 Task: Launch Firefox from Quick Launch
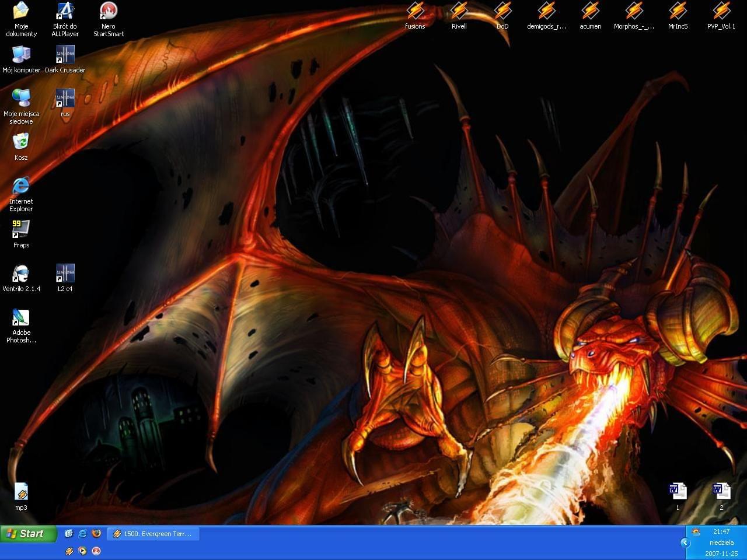tap(97, 534)
